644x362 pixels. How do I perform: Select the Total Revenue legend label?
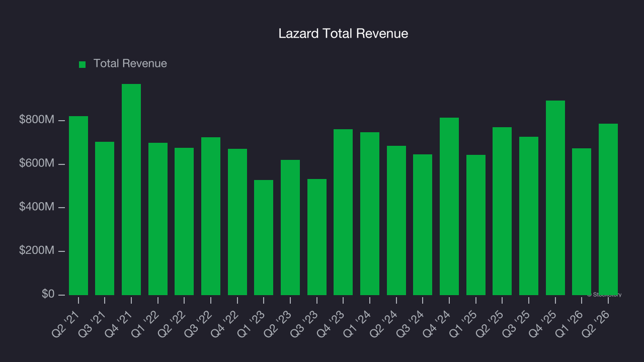point(130,64)
